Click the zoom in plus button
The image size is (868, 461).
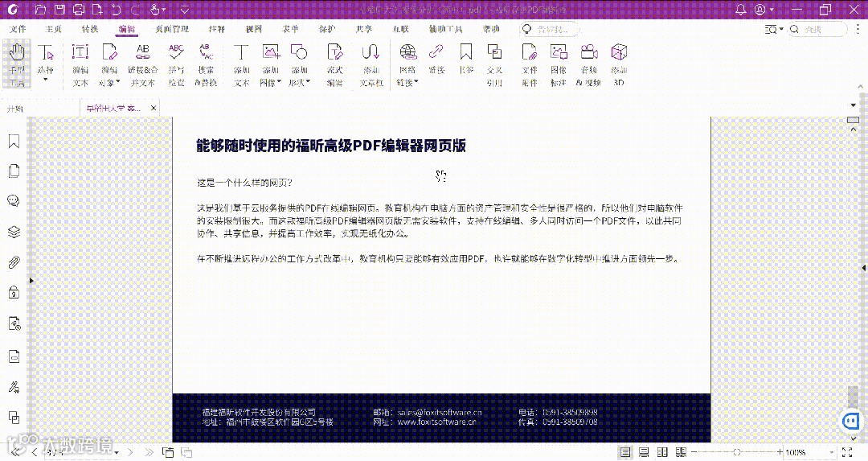point(780,452)
